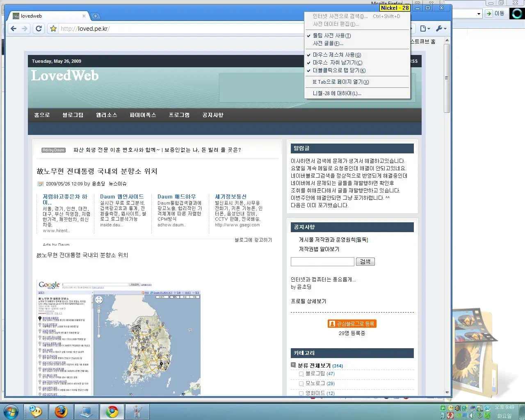Reload the page with the refresh icon
Screen dimensions: 525x420
[x=39, y=29]
